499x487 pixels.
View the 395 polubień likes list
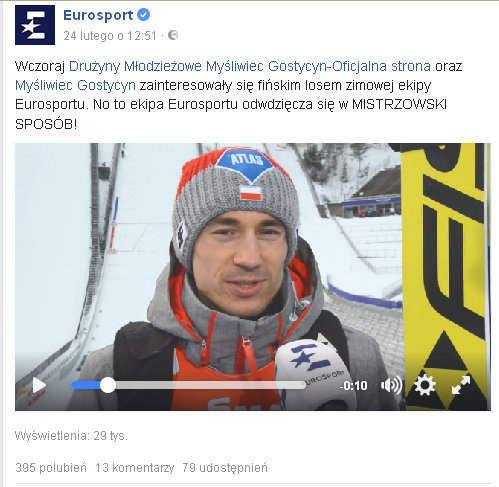pyautogui.click(x=51, y=468)
